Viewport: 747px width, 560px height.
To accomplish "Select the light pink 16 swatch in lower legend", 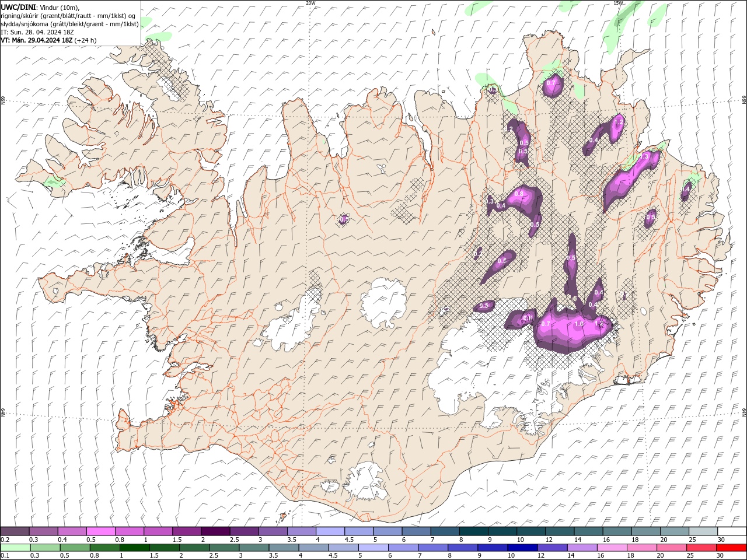I will click(611, 548).
